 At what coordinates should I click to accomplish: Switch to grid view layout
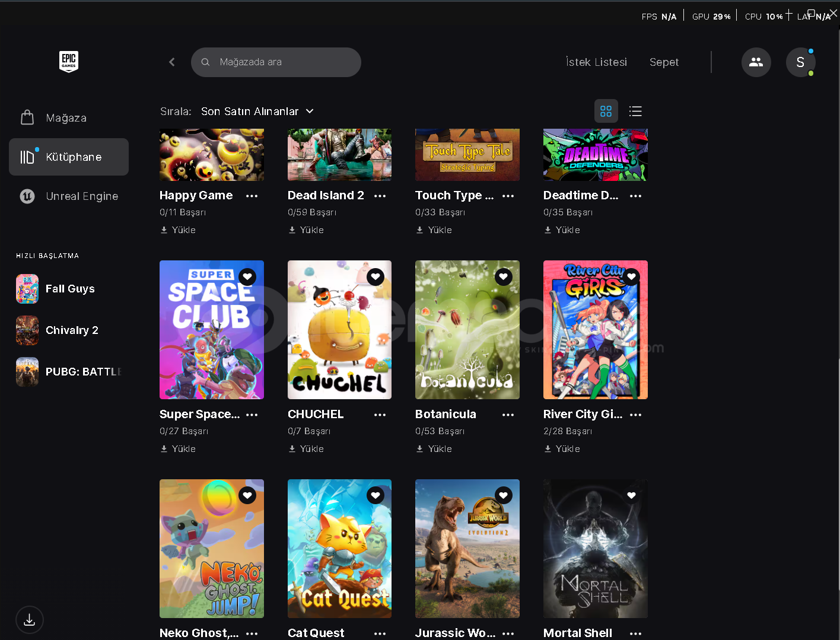[606, 111]
